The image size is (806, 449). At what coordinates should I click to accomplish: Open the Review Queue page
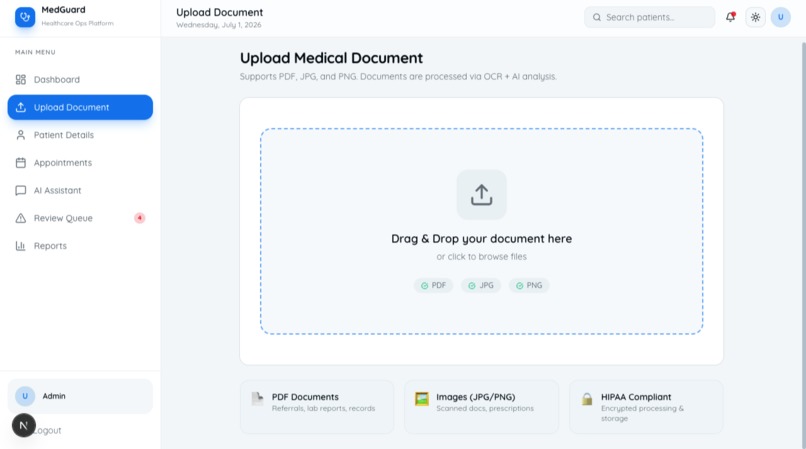tap(80, 219)
